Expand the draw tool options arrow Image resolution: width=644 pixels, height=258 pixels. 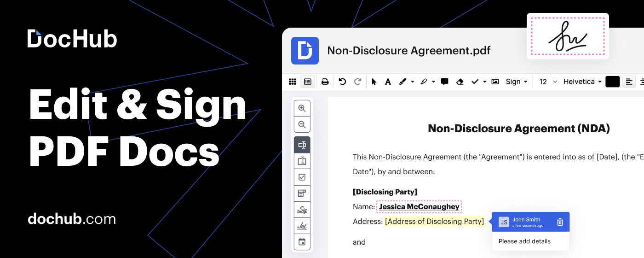[x=412, y=82]
